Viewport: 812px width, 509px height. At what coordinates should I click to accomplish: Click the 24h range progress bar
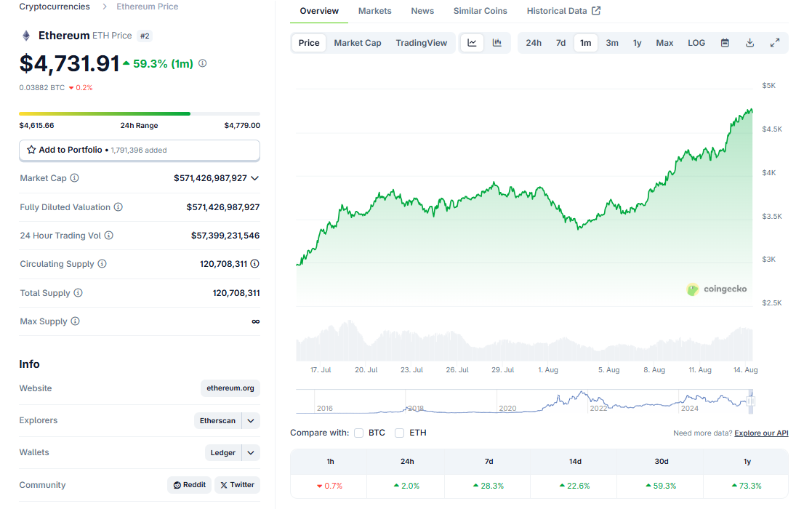click(140, 113)
